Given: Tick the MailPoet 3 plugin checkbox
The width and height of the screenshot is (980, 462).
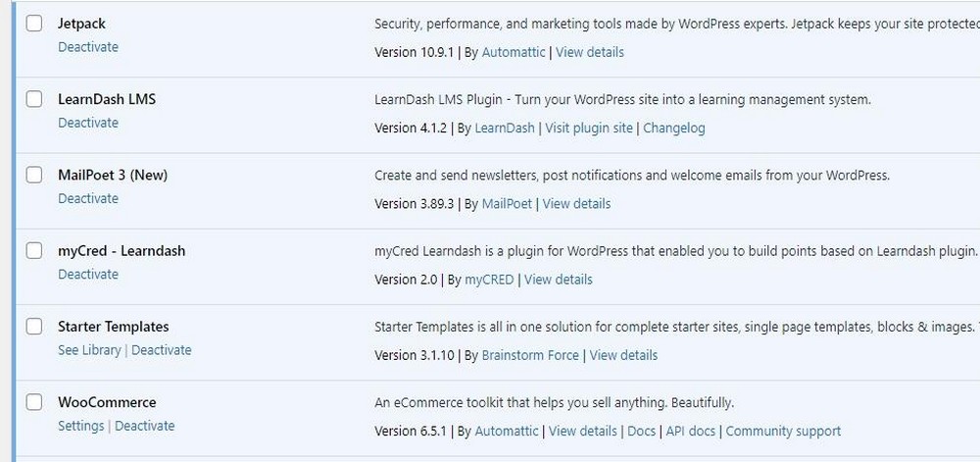Looking at the screenshot, I should pos(34,175).
